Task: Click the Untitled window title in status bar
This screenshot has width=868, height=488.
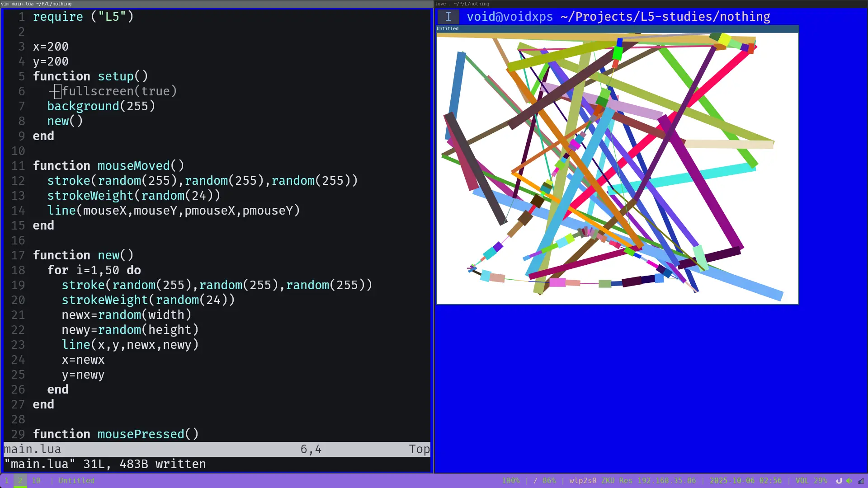Action: [76, 481]
